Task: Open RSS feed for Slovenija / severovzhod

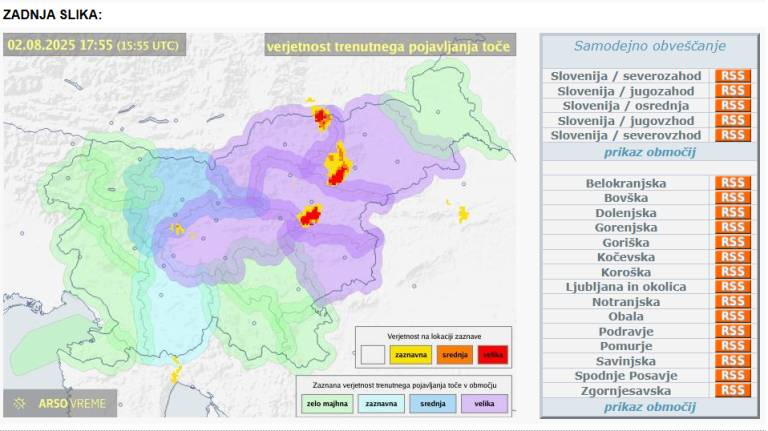Action: click(732, 135)
